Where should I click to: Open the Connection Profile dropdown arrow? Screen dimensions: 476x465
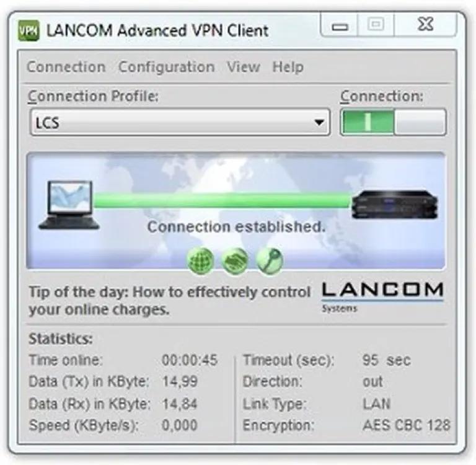point(319,122)
